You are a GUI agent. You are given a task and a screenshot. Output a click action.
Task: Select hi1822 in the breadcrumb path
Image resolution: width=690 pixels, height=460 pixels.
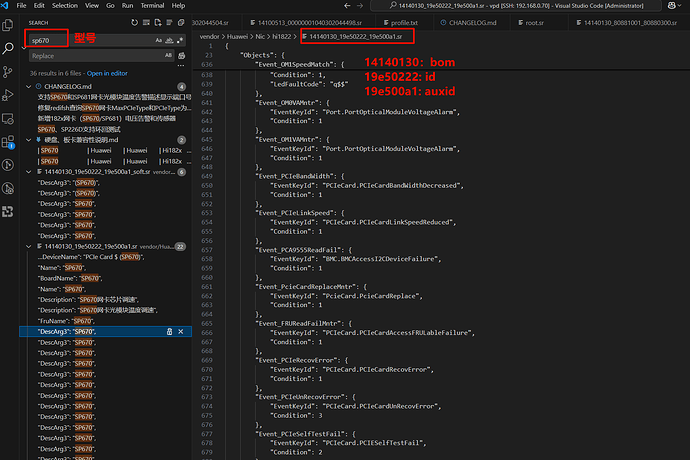(x=279, y=36)
